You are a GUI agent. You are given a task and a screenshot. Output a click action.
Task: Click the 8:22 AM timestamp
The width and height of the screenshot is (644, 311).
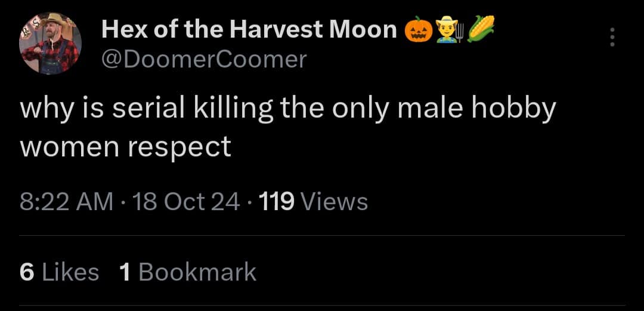66,202
